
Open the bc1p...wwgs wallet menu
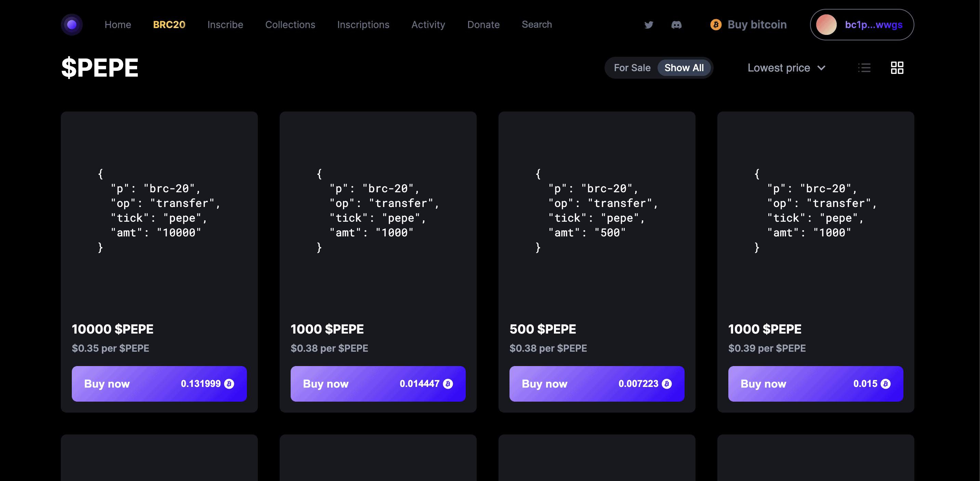pyautogui.click(x=873, y=25)
